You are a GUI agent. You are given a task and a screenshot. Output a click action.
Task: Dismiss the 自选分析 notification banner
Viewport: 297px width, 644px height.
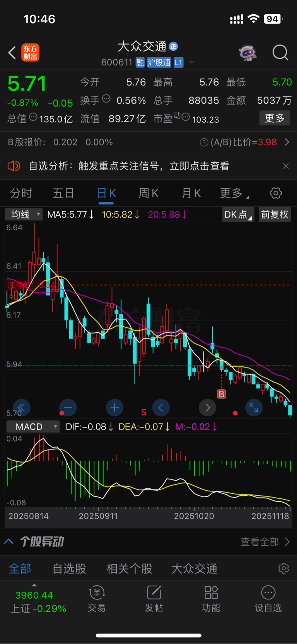tap(286, 166)
